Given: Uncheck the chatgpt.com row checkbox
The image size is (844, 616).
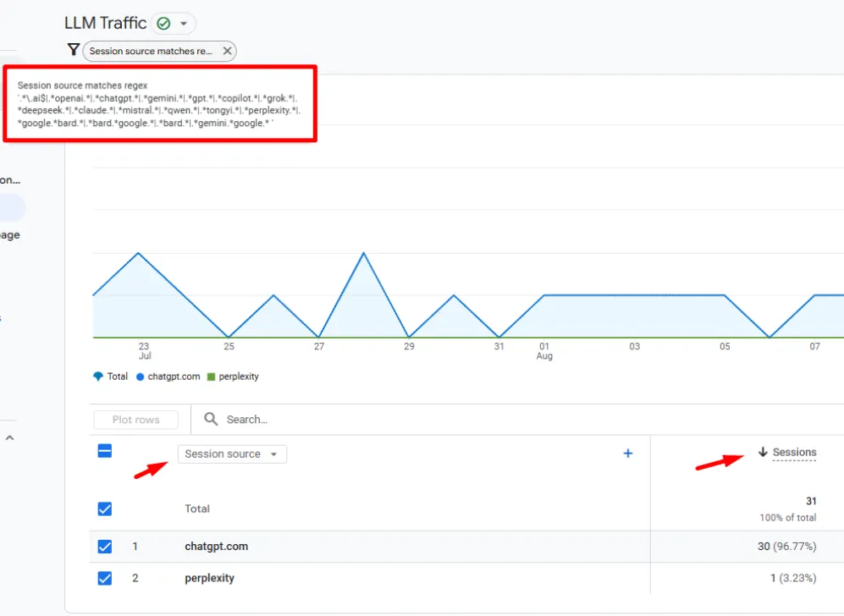Looking at the screenshot, I should pos(105,547).
